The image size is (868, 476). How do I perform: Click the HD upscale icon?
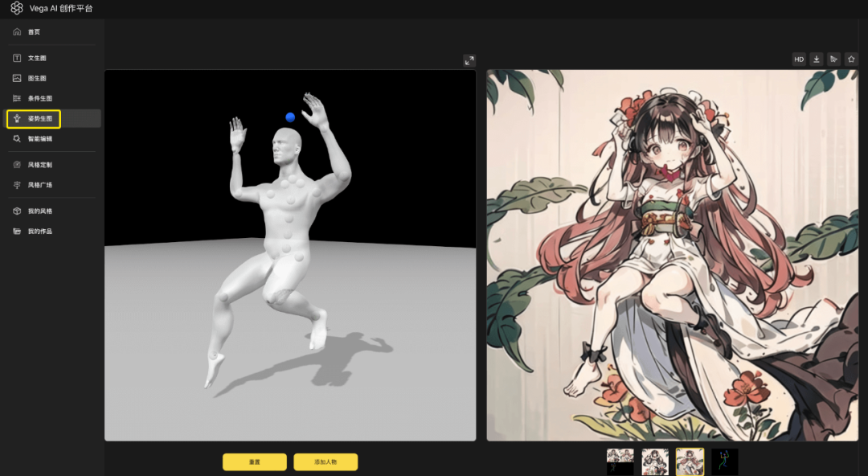(799, 59)
